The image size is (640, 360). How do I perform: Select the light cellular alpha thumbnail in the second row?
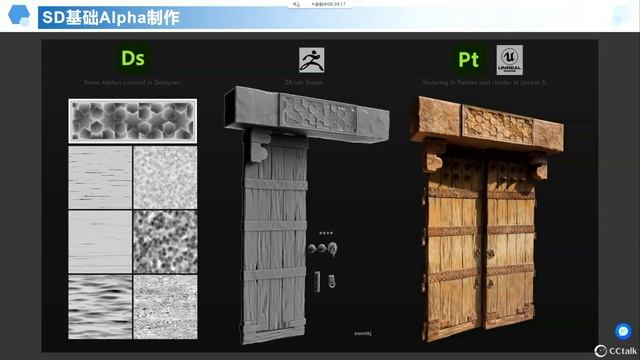point(165,178)
